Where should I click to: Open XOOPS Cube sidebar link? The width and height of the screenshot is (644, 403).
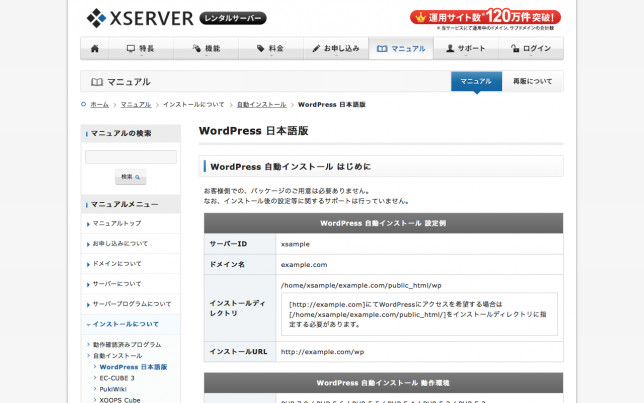tap(120, 400)
